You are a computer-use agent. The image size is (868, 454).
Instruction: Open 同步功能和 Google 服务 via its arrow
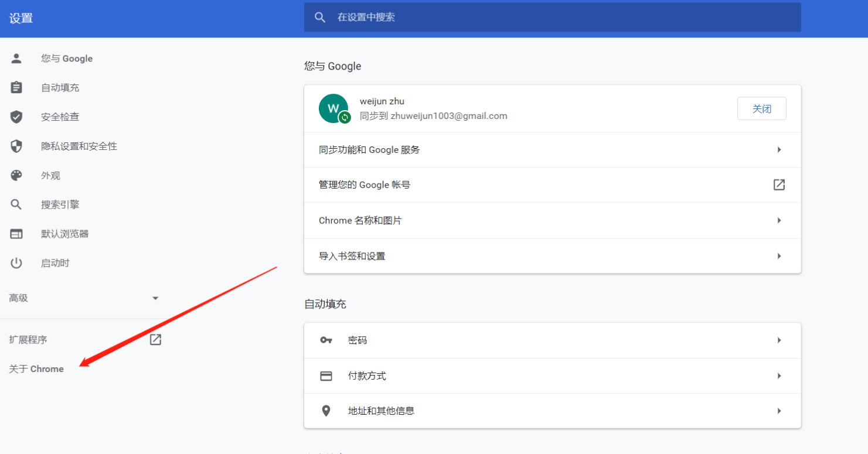(x=779, y=149)
